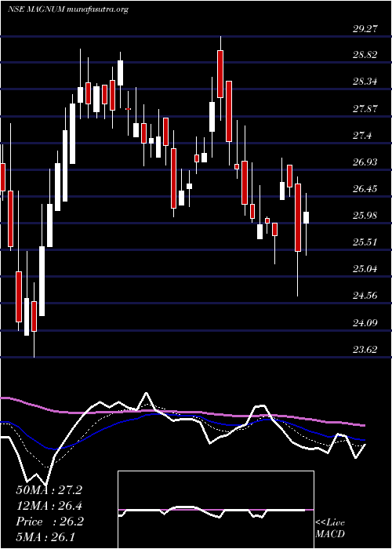The height and width of the screenshot is (549, 392).
Task: Click the 25.98 price axis label
Action: coord(365,216)
